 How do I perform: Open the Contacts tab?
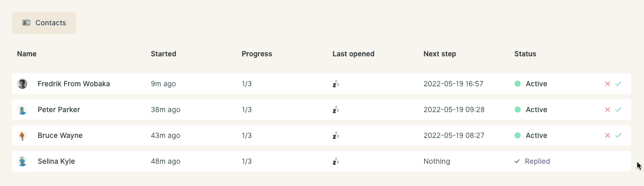coord(44,23)
